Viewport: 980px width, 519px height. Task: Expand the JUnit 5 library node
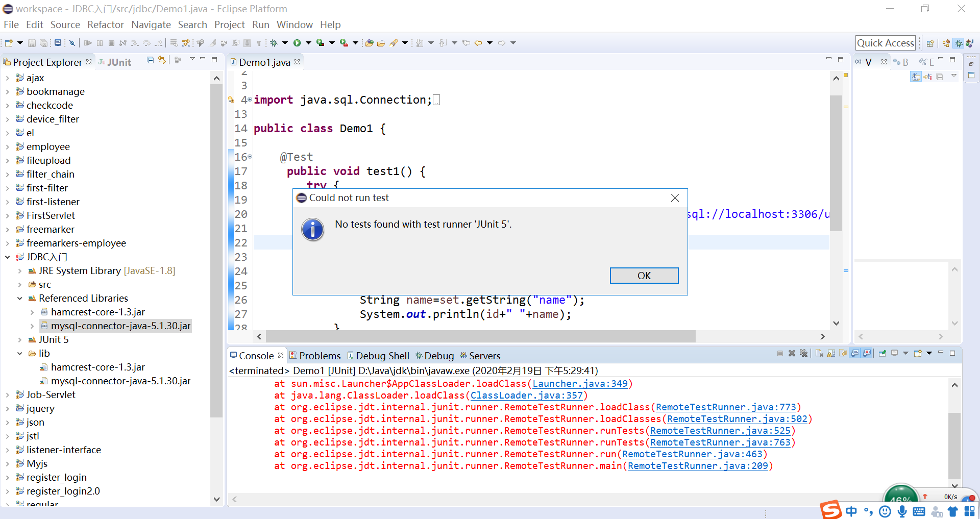pyautogui.click(x=20, y=340)
